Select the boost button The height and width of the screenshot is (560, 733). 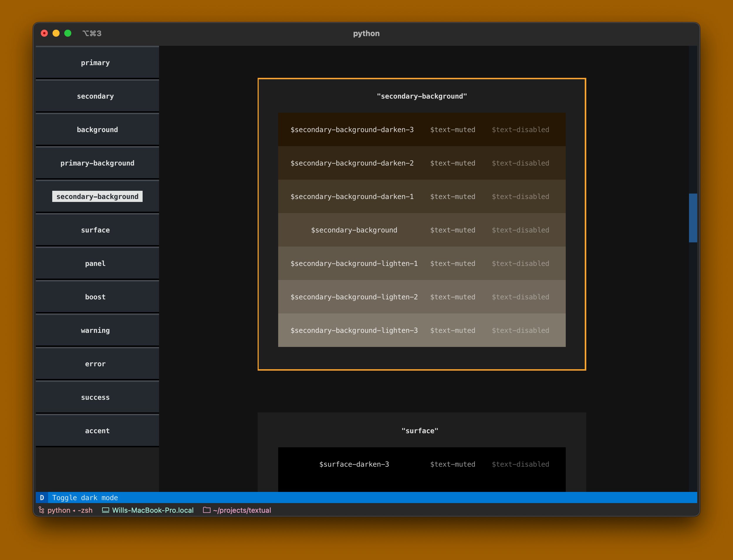tap(97, 297)
